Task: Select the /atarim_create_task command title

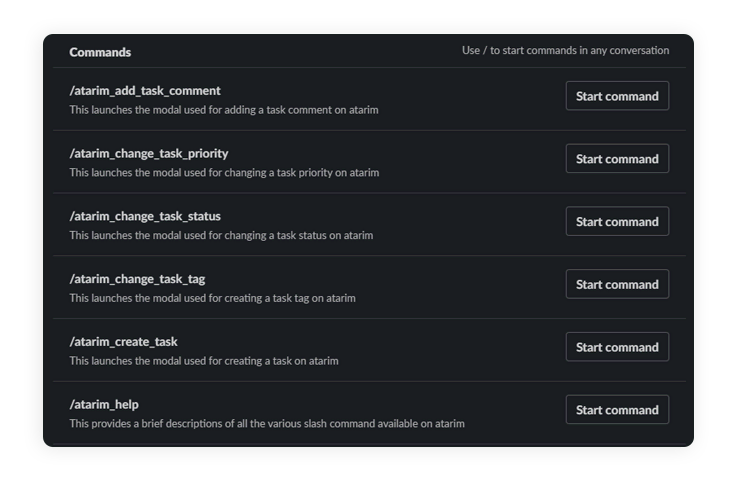Action: [123, 342]
